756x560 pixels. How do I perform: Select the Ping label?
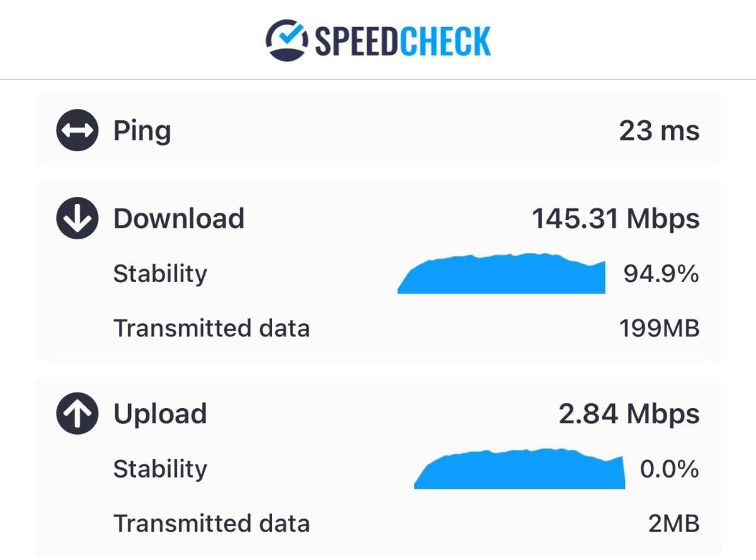coord(142,132)
